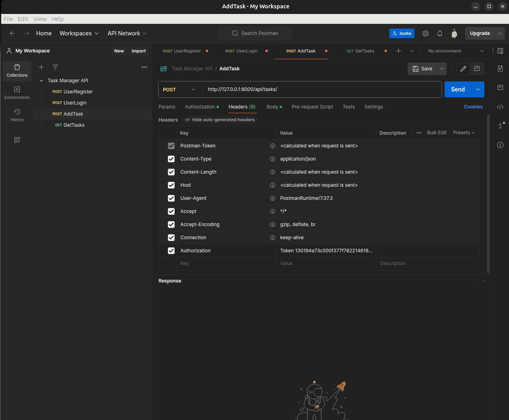Screen dimensions: 509x420
Task: Open the Body tab
Action: pos(274,107)
